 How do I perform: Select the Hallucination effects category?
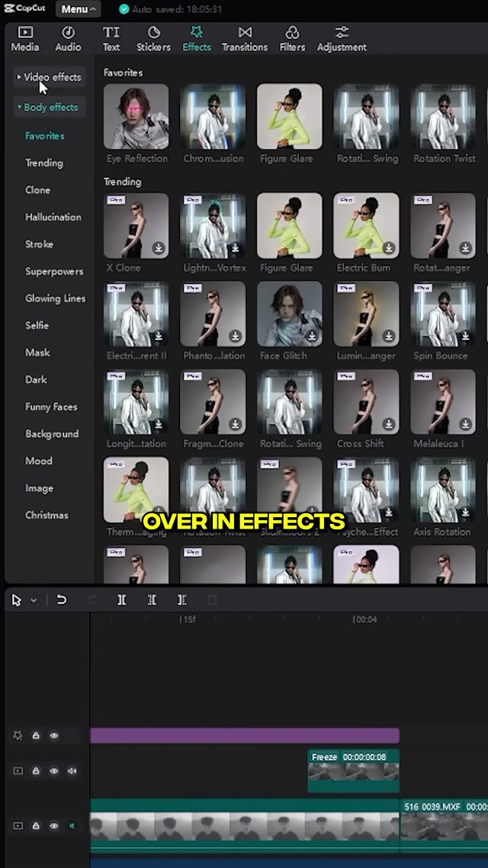tap(53, 217)
